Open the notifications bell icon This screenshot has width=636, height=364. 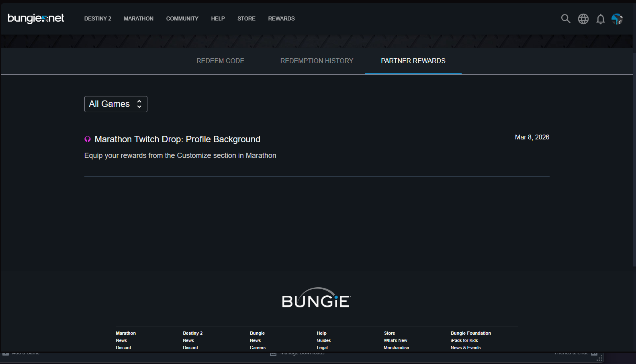(601, 19)
